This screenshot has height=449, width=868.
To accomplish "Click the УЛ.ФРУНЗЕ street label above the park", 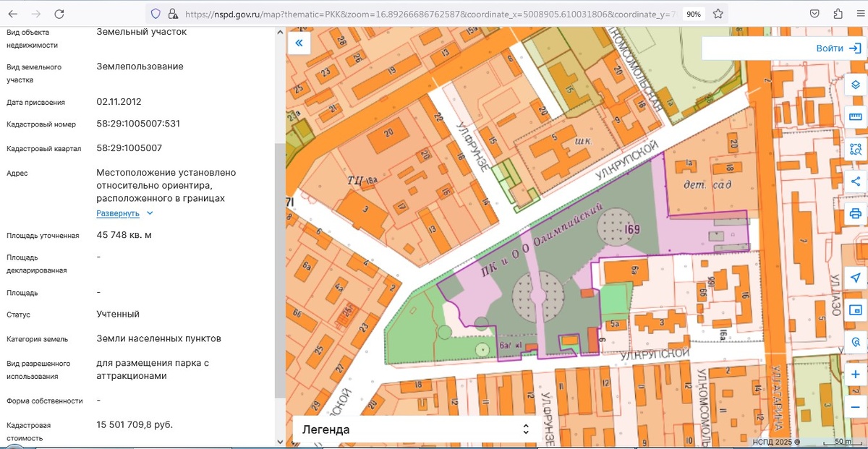I will [x=473, y=148].
